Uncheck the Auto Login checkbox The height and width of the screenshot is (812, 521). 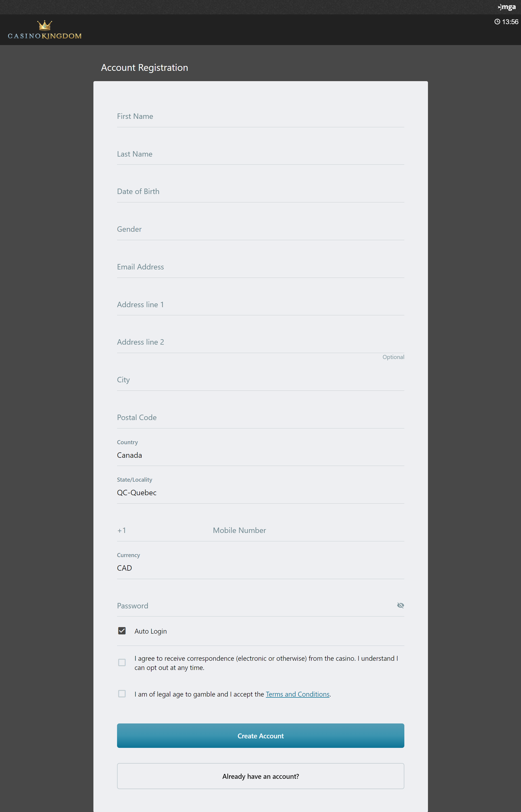[122, 631]
